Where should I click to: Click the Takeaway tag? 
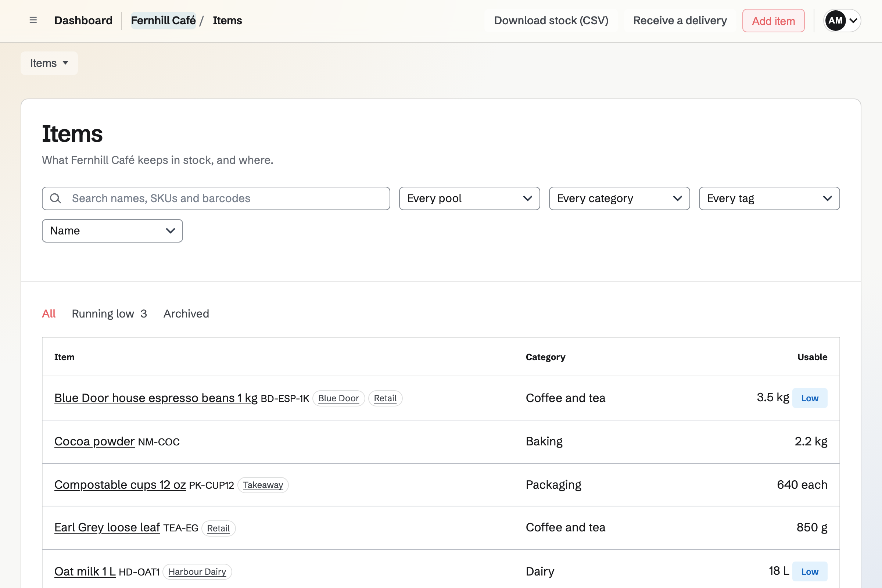pos(263,485)
